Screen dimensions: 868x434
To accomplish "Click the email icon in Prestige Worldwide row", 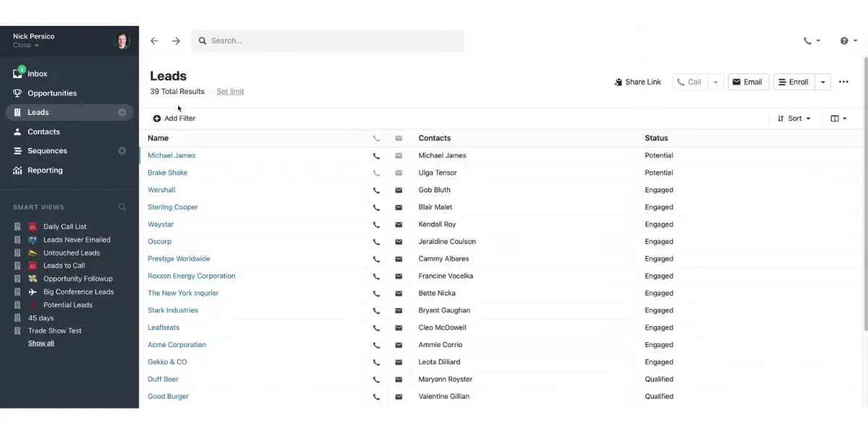I will tap(399, 259).
